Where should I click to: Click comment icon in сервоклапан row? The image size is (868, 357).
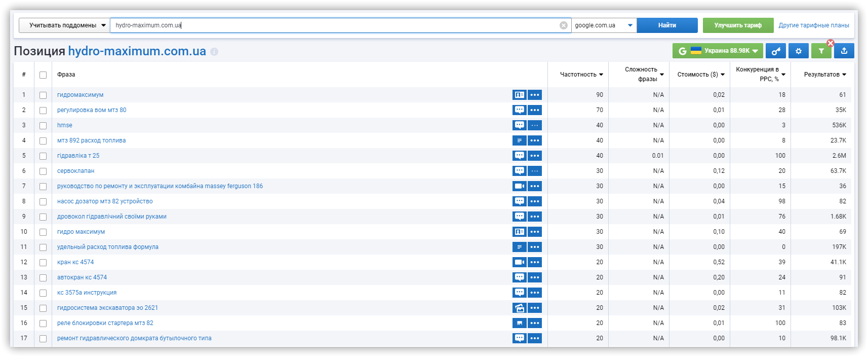coord(519,171)
